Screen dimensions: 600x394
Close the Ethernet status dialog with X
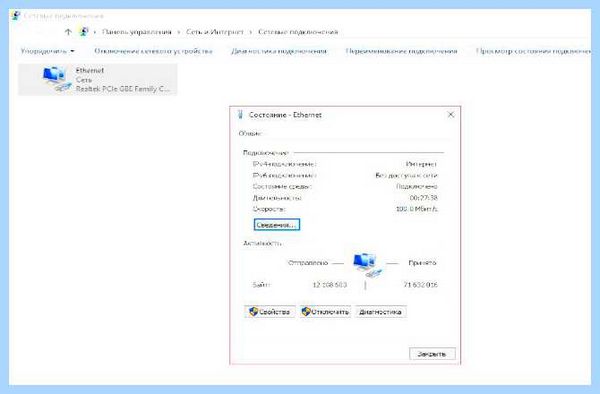pyautogui.click(x=451, y=115)
